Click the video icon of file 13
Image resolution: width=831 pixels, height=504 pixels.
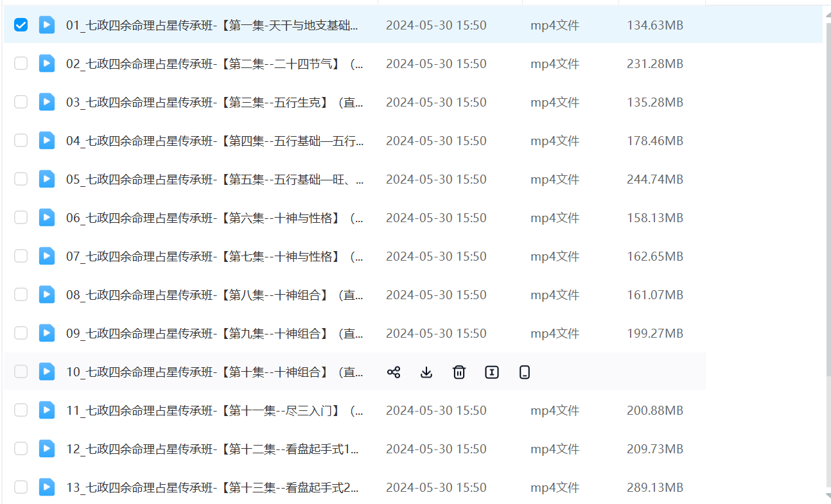tap(47, 487)
